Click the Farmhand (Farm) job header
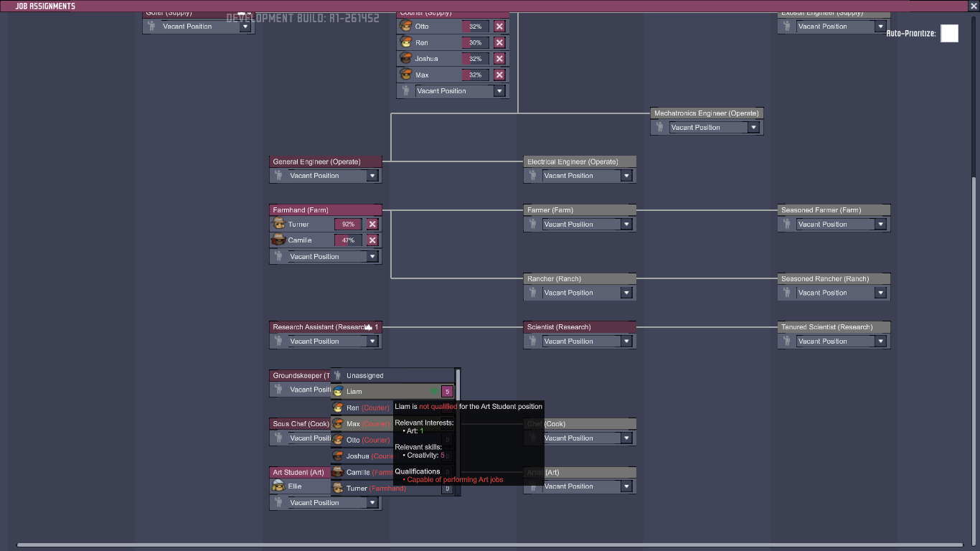 coord(325,210)
